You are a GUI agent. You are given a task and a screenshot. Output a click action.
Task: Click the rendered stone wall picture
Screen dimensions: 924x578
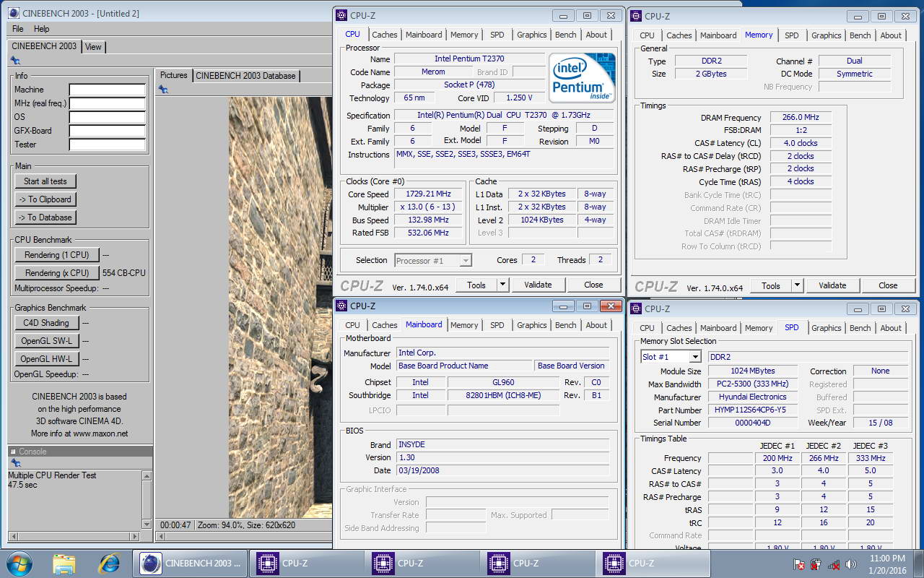(280, 308)
